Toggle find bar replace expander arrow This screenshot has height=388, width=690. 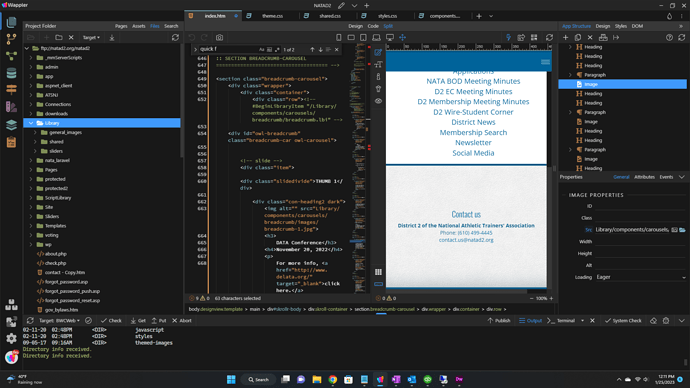click(195, 49)
